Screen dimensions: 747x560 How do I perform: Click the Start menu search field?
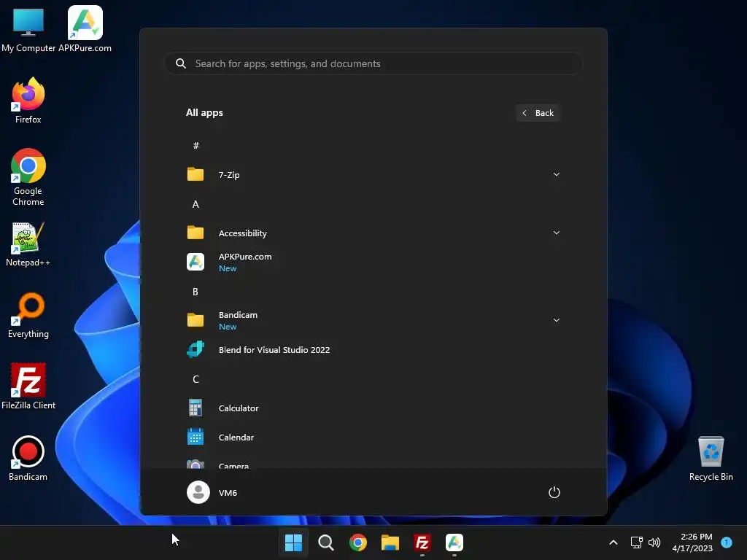click(x=373, y=63)
